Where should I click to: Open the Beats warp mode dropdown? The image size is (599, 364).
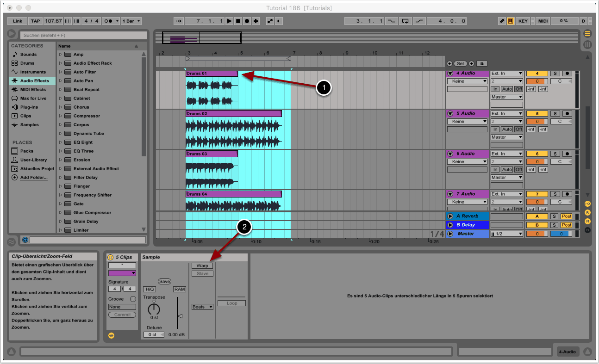(202, 307)
